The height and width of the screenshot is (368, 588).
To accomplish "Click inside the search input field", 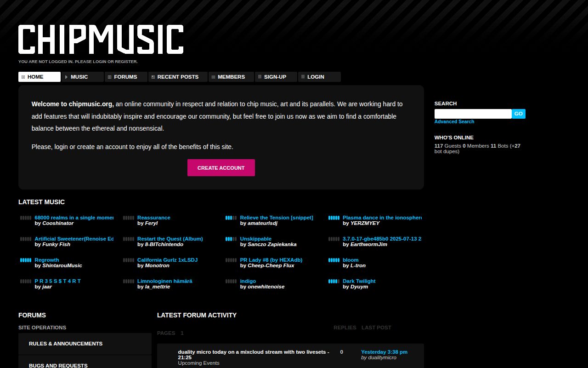I will (x=473, y=114).
